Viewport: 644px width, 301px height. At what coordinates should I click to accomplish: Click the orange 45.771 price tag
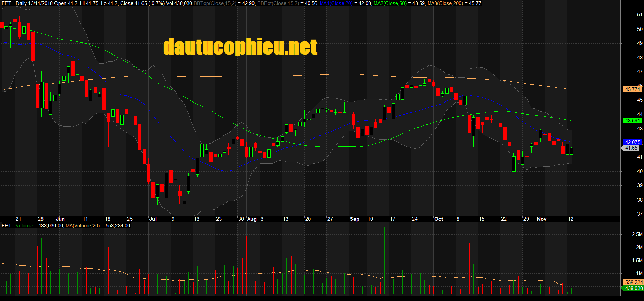[x=632, y=89]
